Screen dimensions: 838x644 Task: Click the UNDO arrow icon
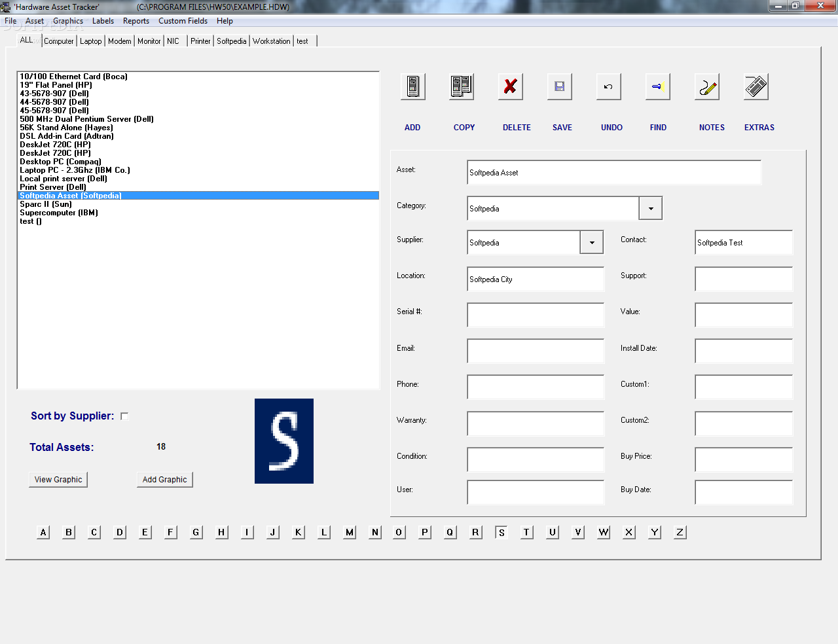point(609,86)
